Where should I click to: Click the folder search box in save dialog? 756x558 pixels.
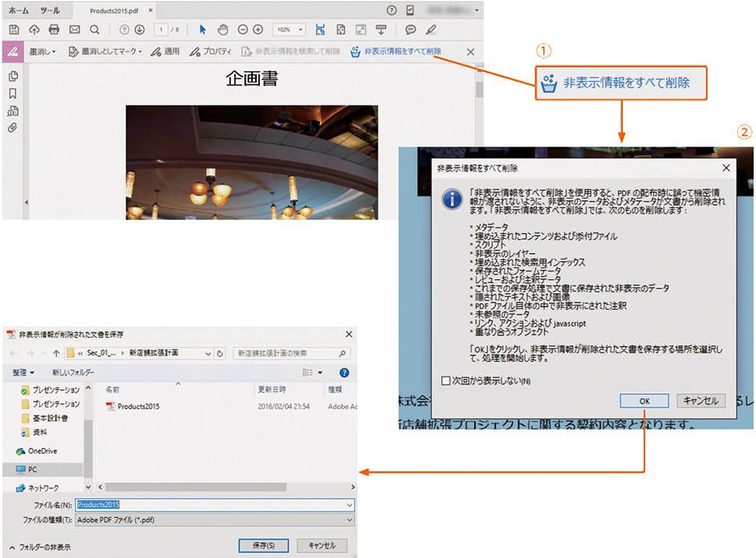pos(291,354)
